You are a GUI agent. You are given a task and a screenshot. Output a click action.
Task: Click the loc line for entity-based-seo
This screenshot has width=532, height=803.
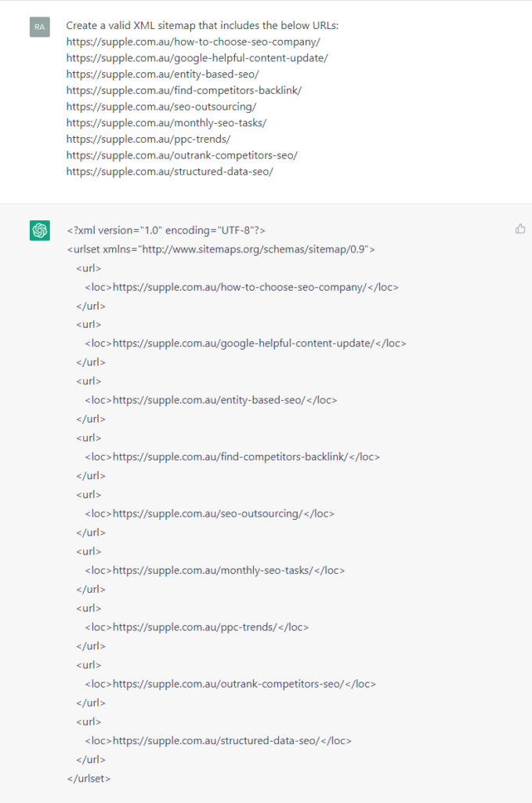(212, 401)
